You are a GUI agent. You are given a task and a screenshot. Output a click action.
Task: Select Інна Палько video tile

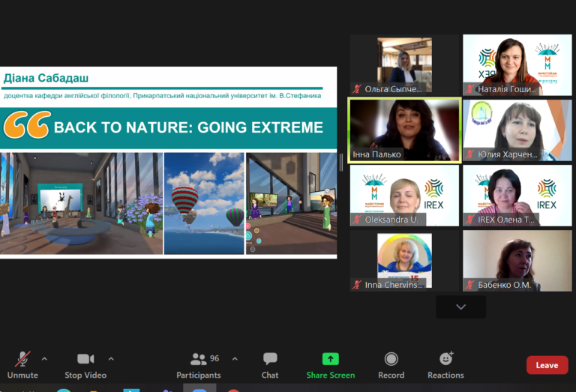pos(404,130)
